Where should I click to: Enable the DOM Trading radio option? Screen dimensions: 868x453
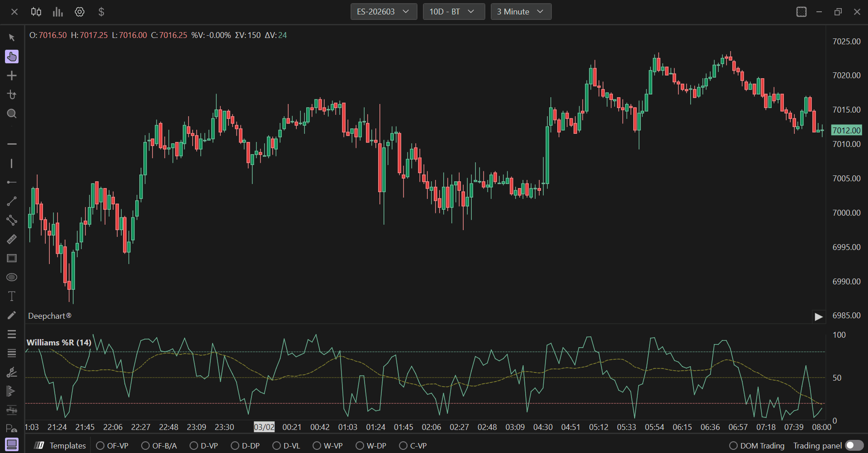click(x=757, y=446)
